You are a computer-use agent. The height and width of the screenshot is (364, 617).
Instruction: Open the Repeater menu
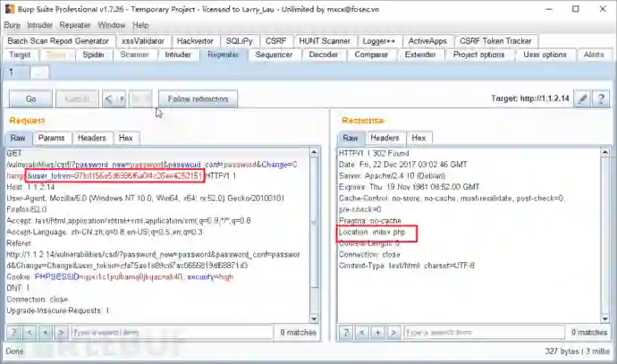coord(75,25)
